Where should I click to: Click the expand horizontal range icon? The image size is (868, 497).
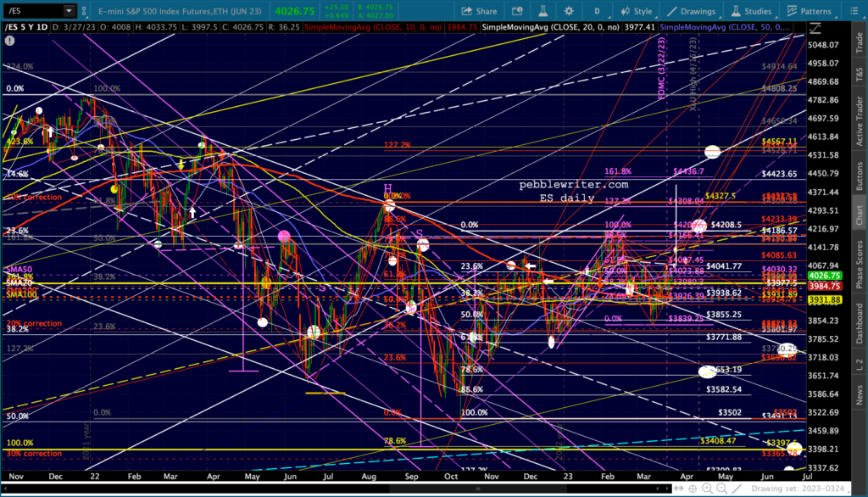coord(679,489)
